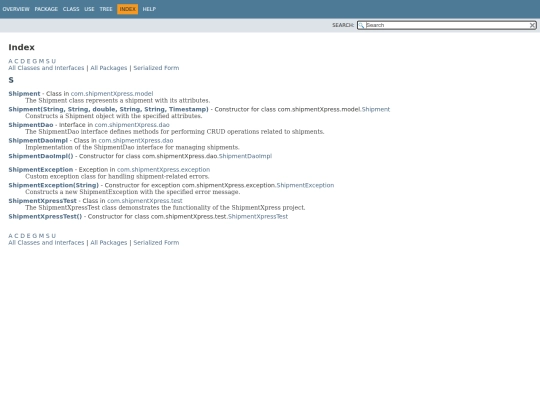Image resolution: width=540 pixels, height=405 pixels.
Task: Jump to top index letter S
Action: 48,61
